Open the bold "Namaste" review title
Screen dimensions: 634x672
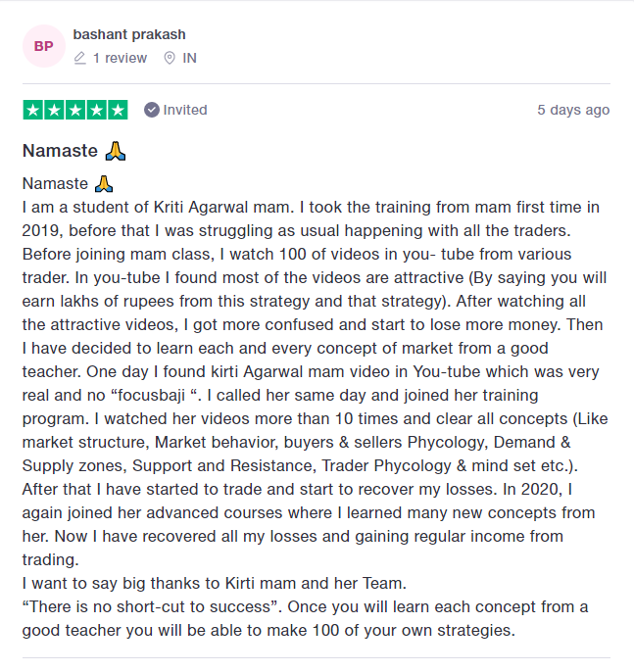[x=60, y=151]
